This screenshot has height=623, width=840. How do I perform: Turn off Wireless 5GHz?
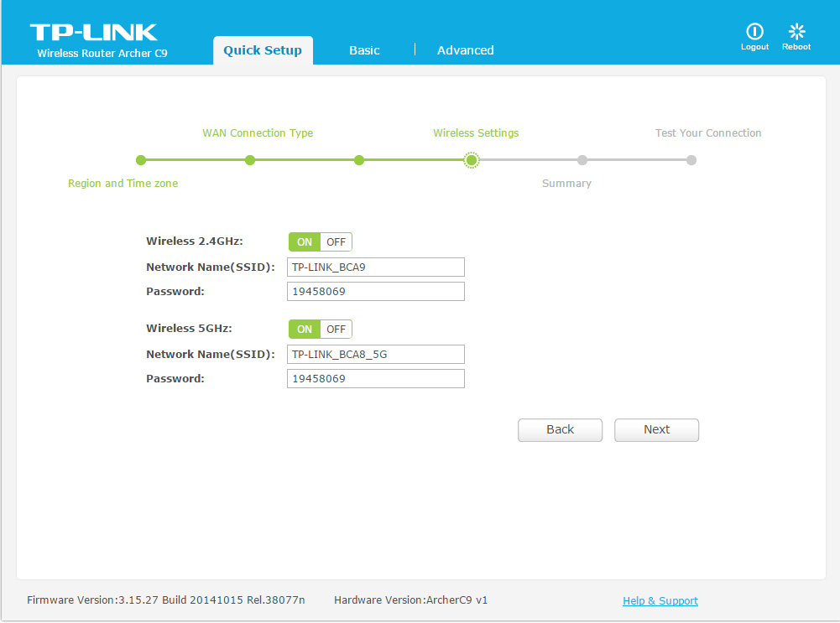click(336, 330)
